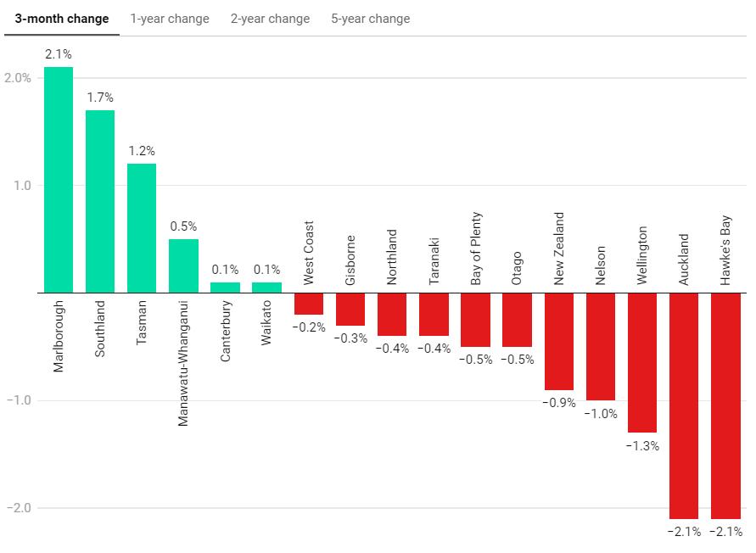Click the green Marlborough bar
The width and height of the screenshot is (756, 553).
59,180
